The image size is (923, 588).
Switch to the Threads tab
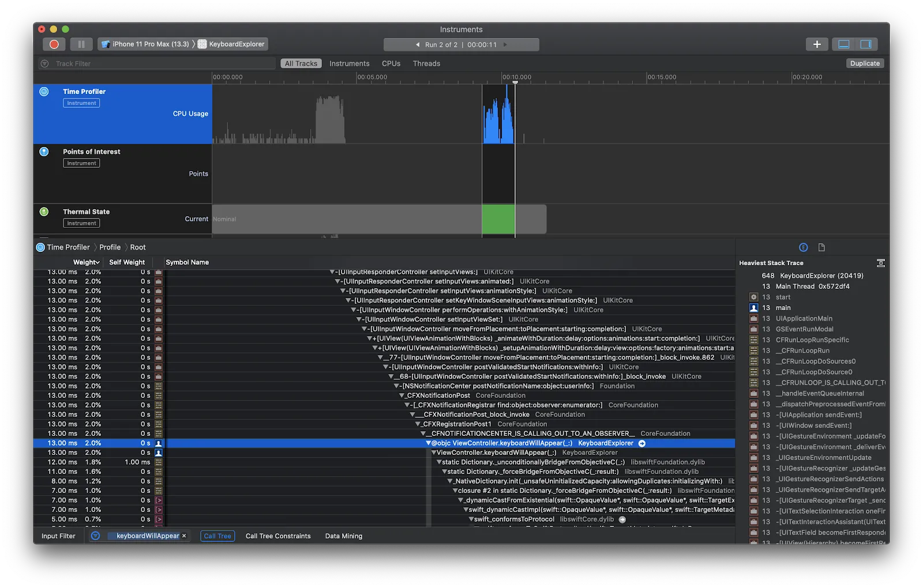point(426,63)
